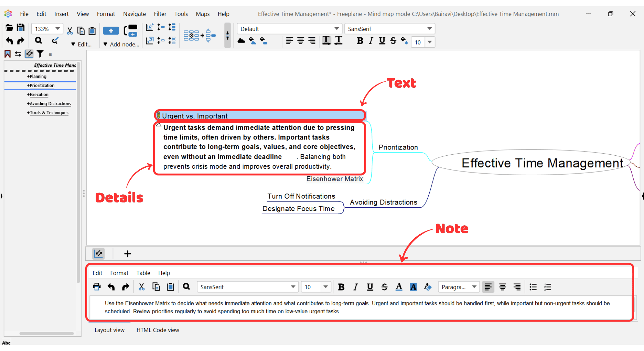
Task: Expand +Tools & Techniques in the outline
Action: pos(48,113)
